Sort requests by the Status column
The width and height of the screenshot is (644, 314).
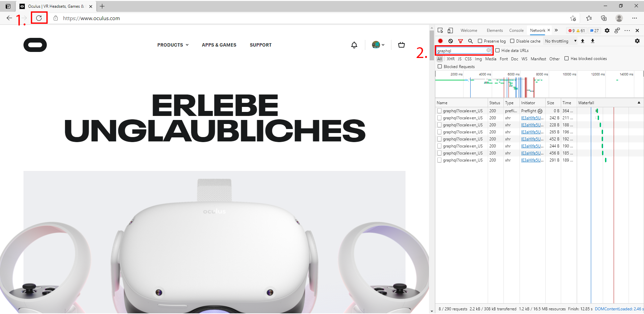pyautogui.click(x=496, y=103)
